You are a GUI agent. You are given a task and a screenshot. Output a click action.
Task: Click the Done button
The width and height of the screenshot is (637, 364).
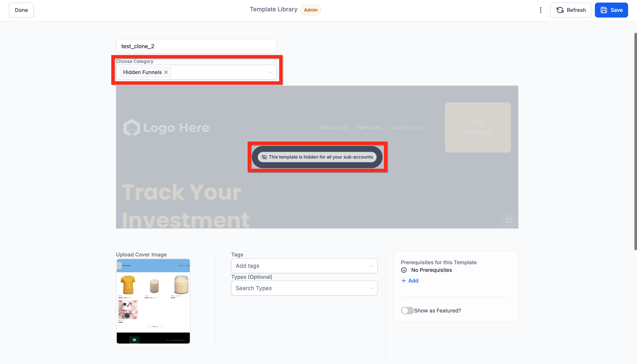(21, 10)
